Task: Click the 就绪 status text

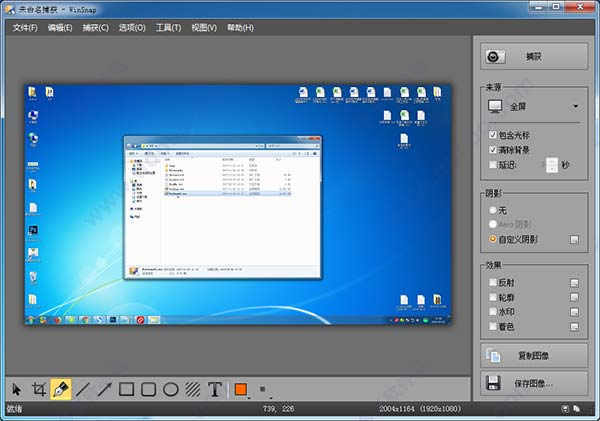Action: point(14,409)
